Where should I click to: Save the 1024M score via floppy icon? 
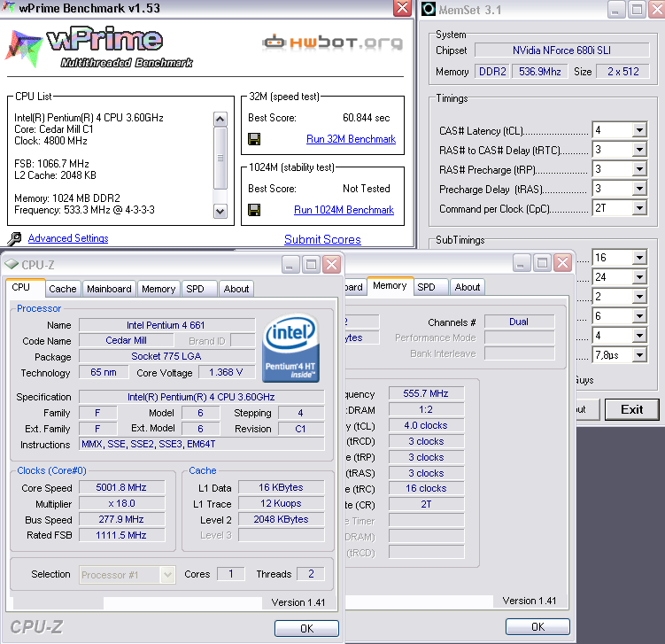pyautogui.click(x=254, y=210)
